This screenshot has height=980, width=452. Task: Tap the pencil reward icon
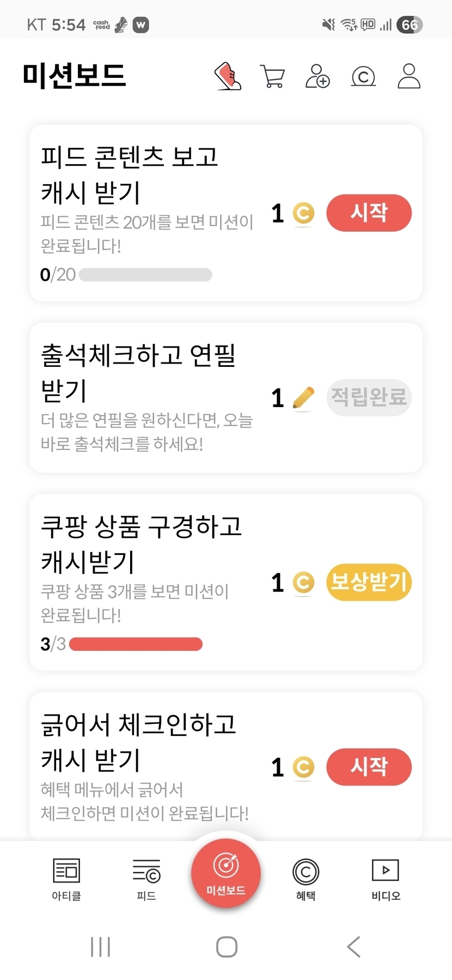pyautogui.click(x=303, y=398)
